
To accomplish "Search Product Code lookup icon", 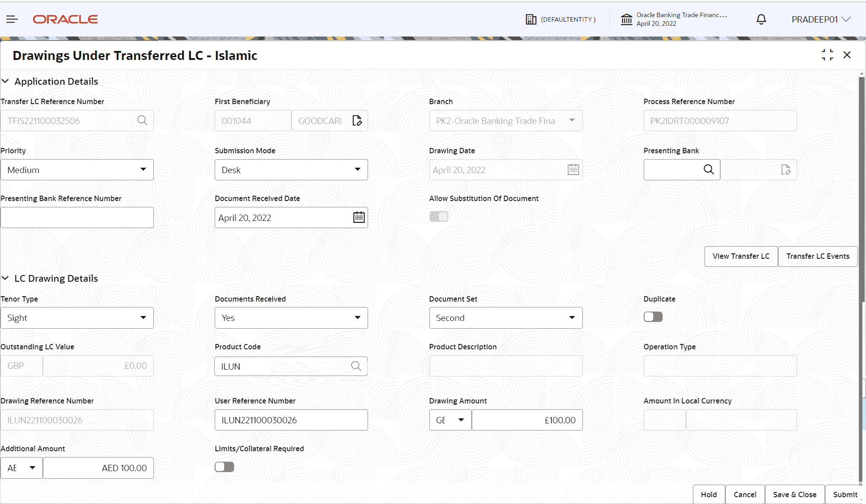I will coord(356,366).
